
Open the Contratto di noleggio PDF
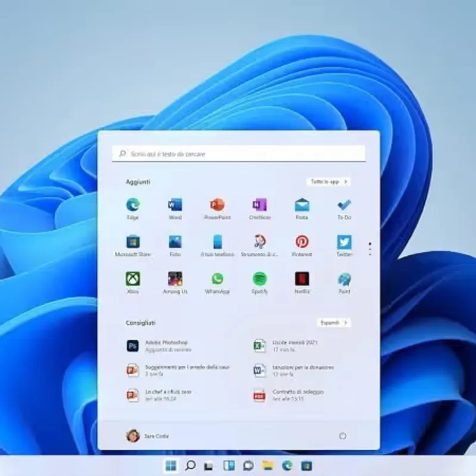click(289, 395)
